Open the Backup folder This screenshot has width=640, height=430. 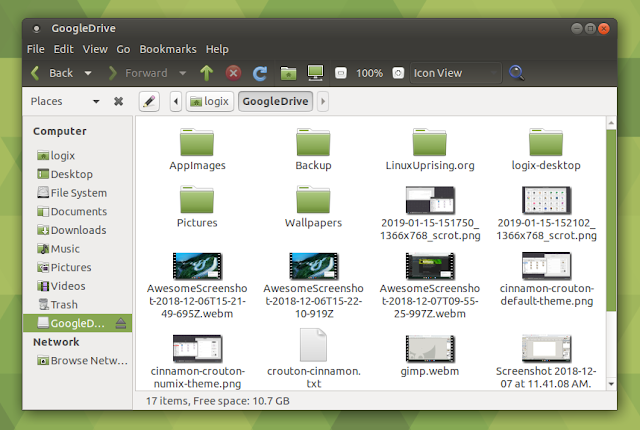tap(313, 149)
